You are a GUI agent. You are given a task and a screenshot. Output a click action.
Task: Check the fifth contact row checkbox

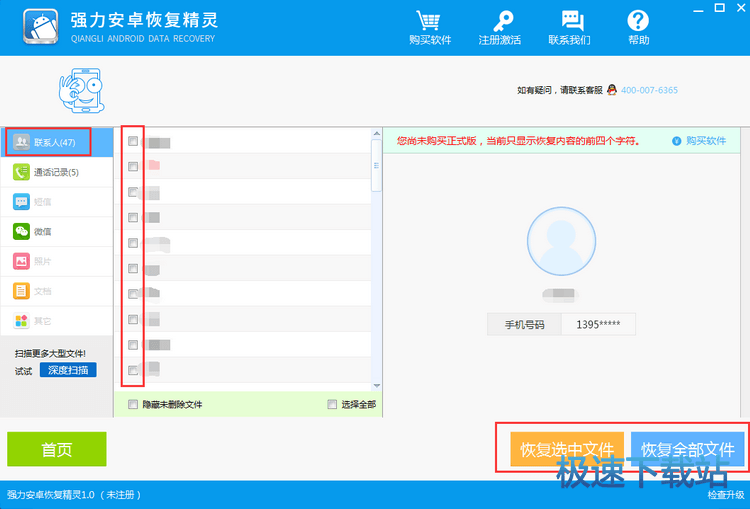tap(133, 243)
